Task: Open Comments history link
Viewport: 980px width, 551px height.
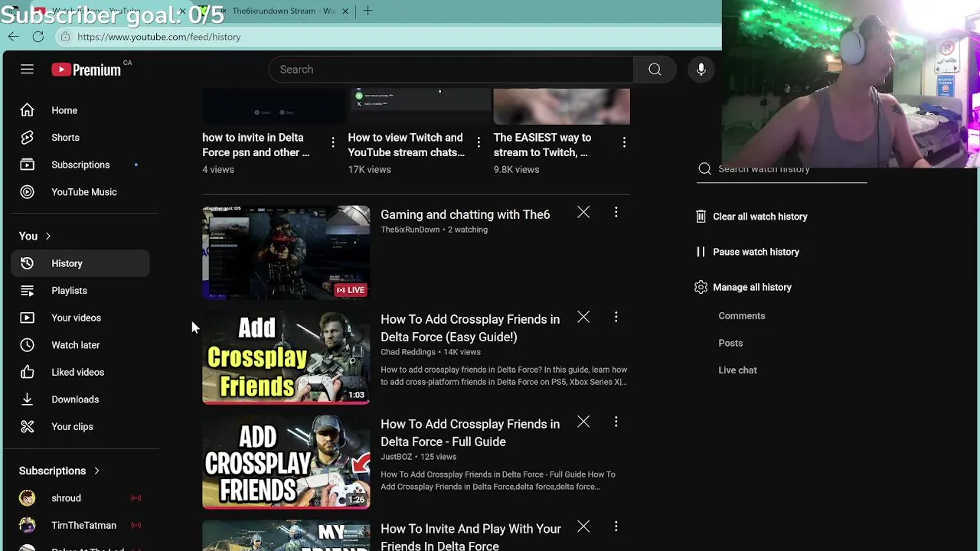Action: [742, 316]
